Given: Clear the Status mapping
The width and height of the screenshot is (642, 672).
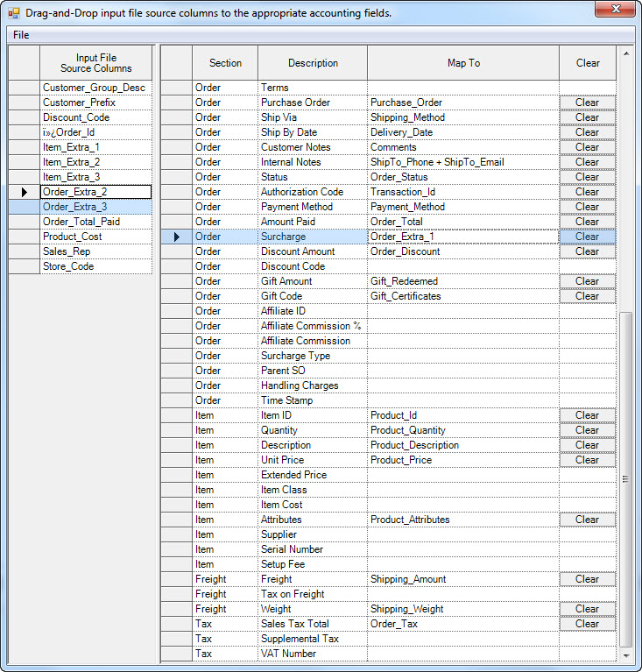Looking at the screenshot, I should pyautogui.click(x=587, y=177).
